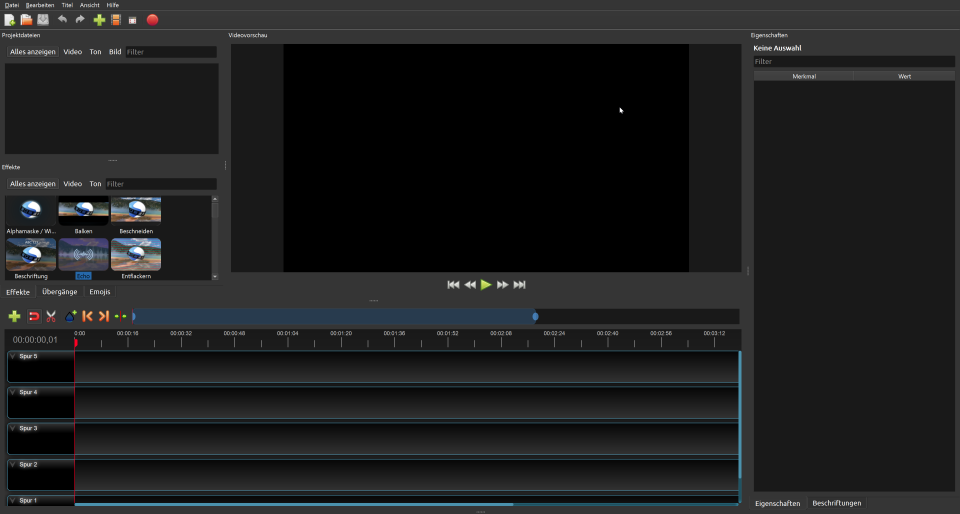Add a marker on the timeline toolbar
Image resolution: width=960 pixels, height=514 pixels.
tap(70, 316)
